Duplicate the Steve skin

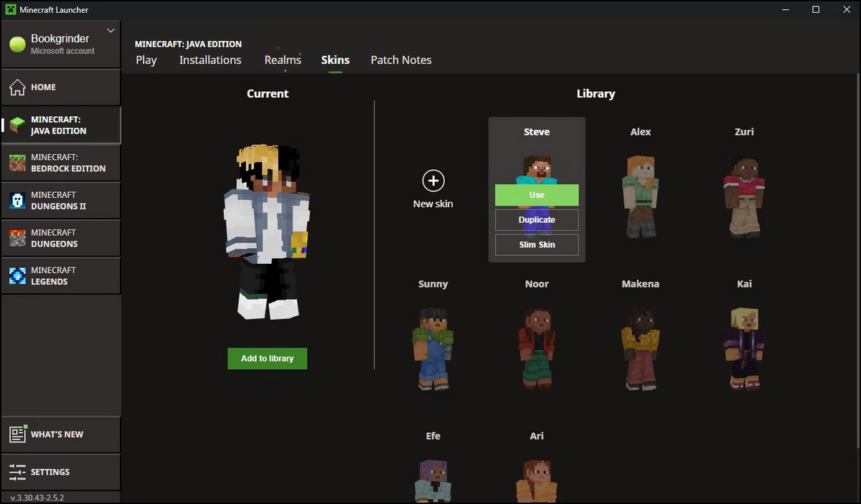tap(536, 219)
